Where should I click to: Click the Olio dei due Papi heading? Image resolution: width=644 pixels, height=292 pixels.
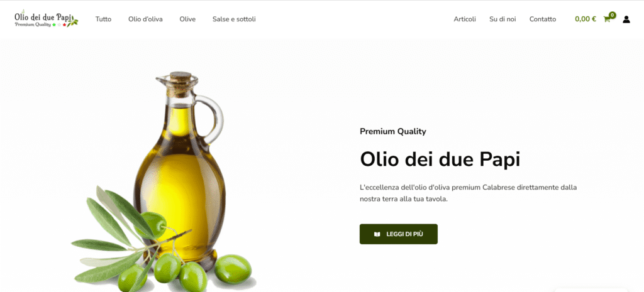coord(440,159)
